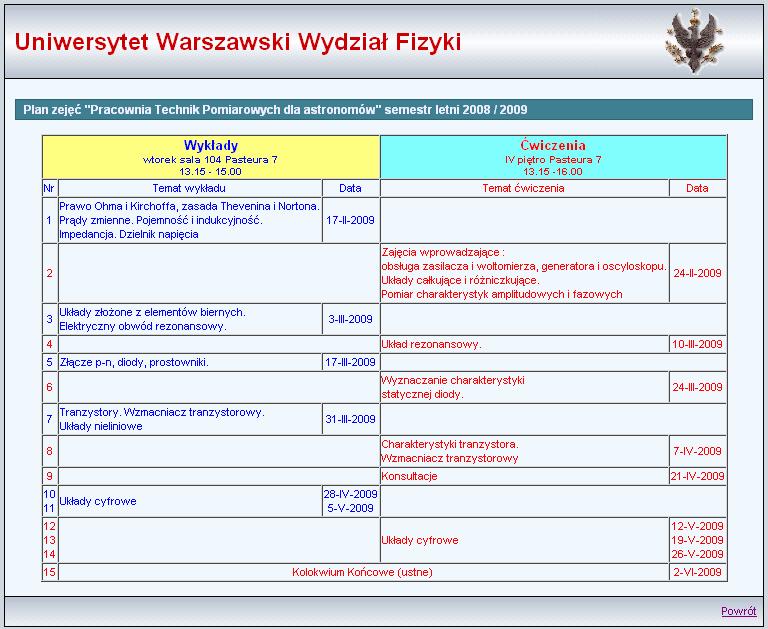Click 'Wyznaczanie charakterystyki' exercise topic
Viewport: 768px width, 629px height.
453,380
